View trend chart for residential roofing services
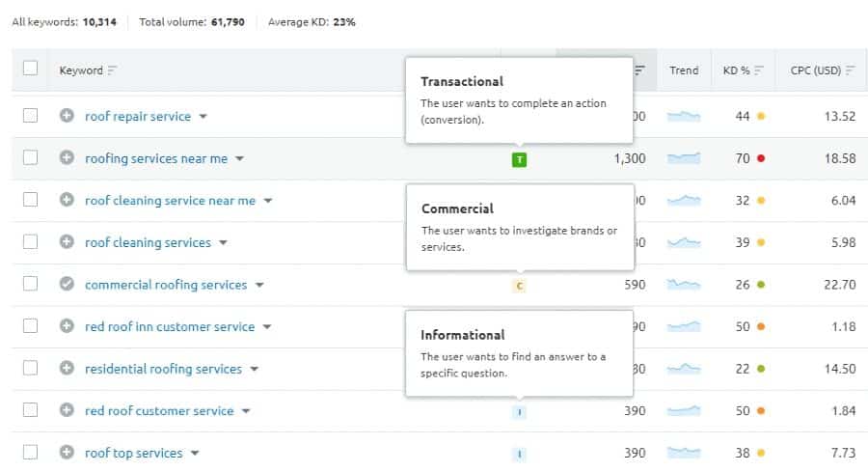This screenshot has height=472, width=868. click(x=684, y=369)
